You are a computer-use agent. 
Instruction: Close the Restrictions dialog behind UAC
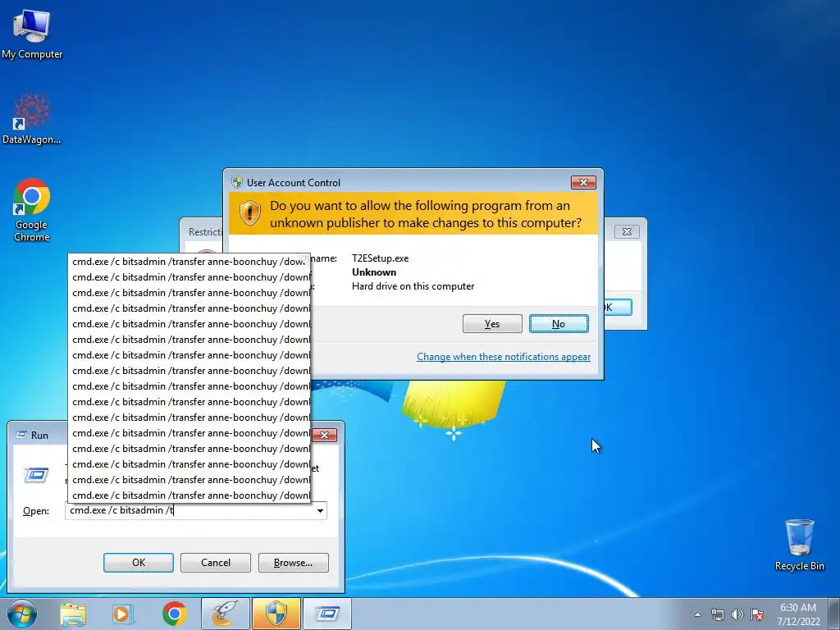pos(627,231)
